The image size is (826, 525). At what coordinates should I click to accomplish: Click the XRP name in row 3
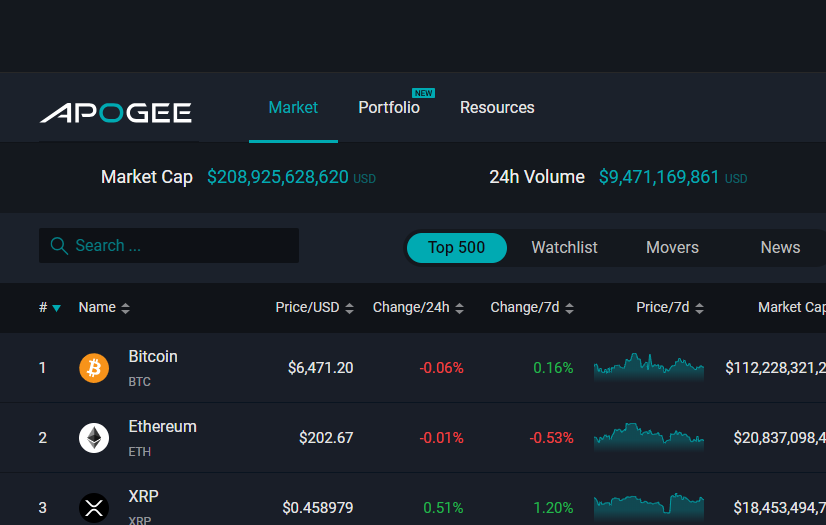click(x=143, y=496)
